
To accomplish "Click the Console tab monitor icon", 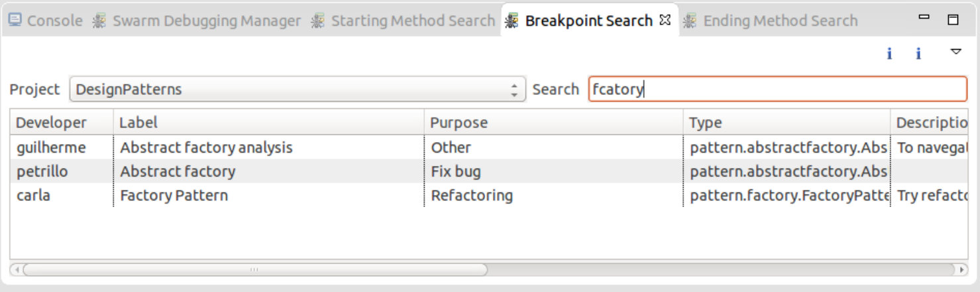I will click(15, 21).
